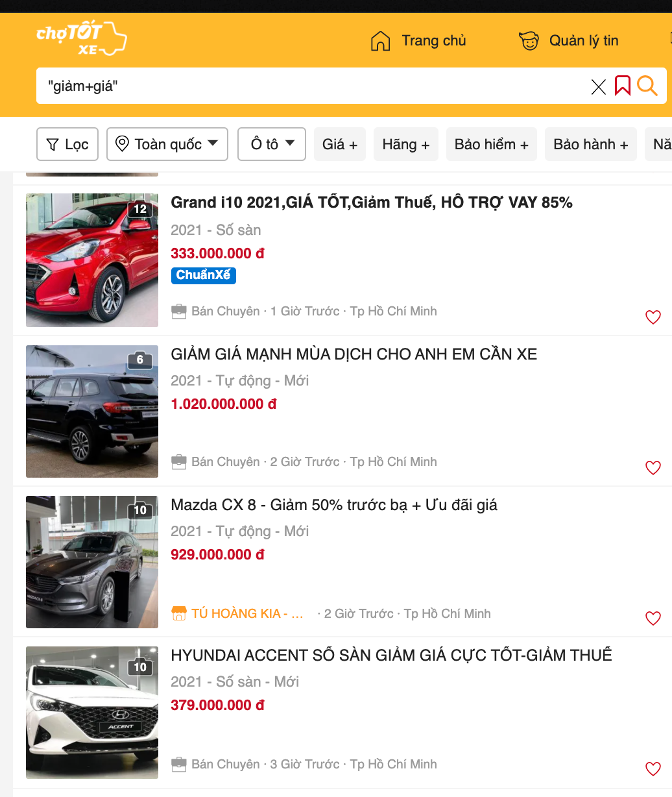
Task: Add the Bảo hiểm filter
Action: pos(491,144)
